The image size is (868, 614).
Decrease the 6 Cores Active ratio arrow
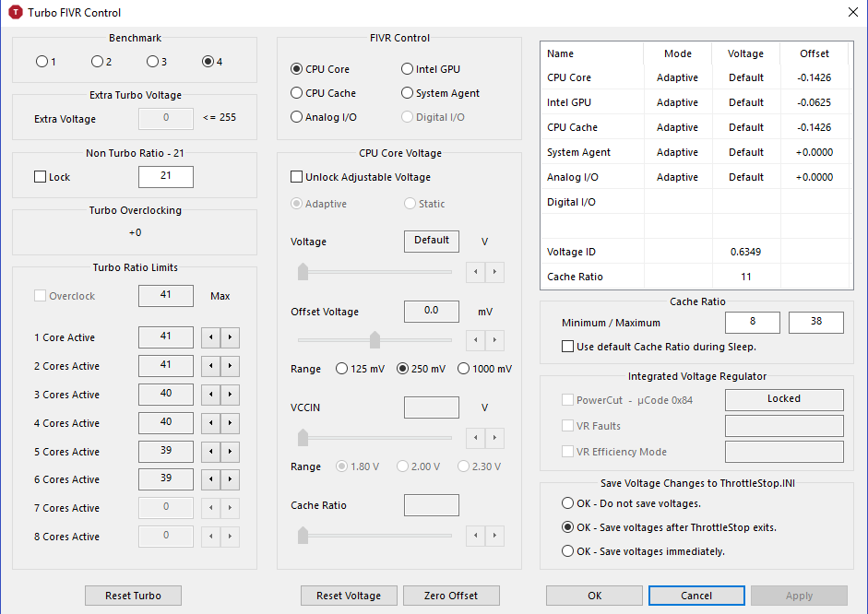211,479
